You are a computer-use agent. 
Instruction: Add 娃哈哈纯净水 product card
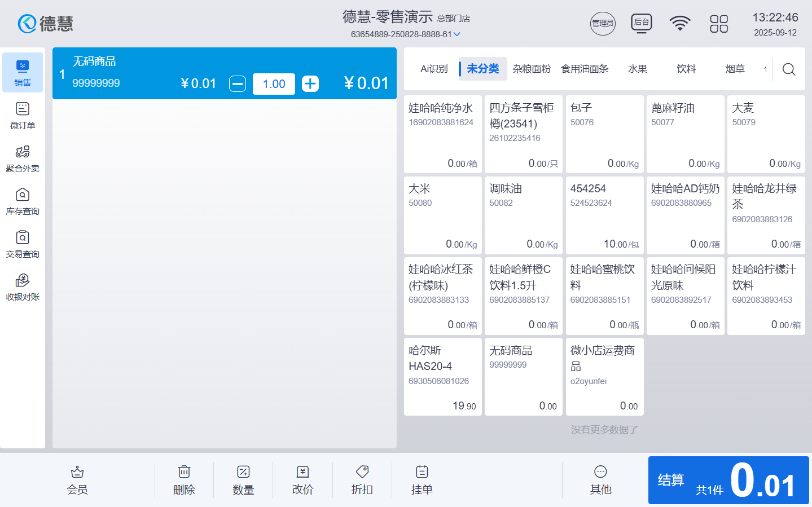tap(443, 134)
